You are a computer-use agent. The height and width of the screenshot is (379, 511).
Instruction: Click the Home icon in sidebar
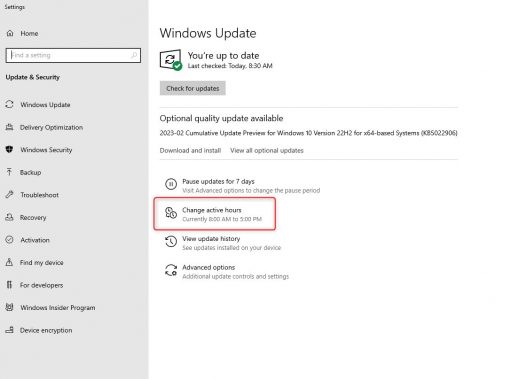10,33
